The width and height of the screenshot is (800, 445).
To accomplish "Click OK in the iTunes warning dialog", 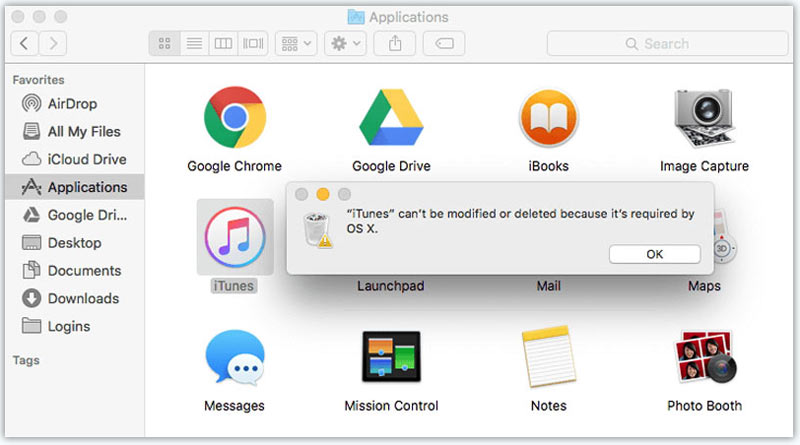I will coord(655,254).
